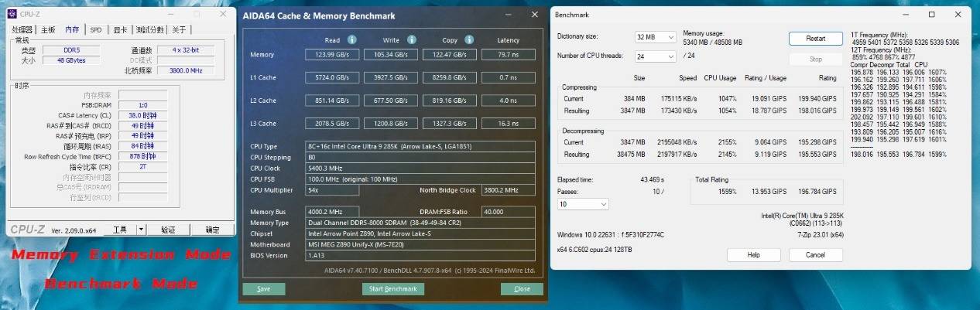The image size is (980, 310).
Task: Expand the CPU-Z tools dropdown arrow
Action: 140,230
